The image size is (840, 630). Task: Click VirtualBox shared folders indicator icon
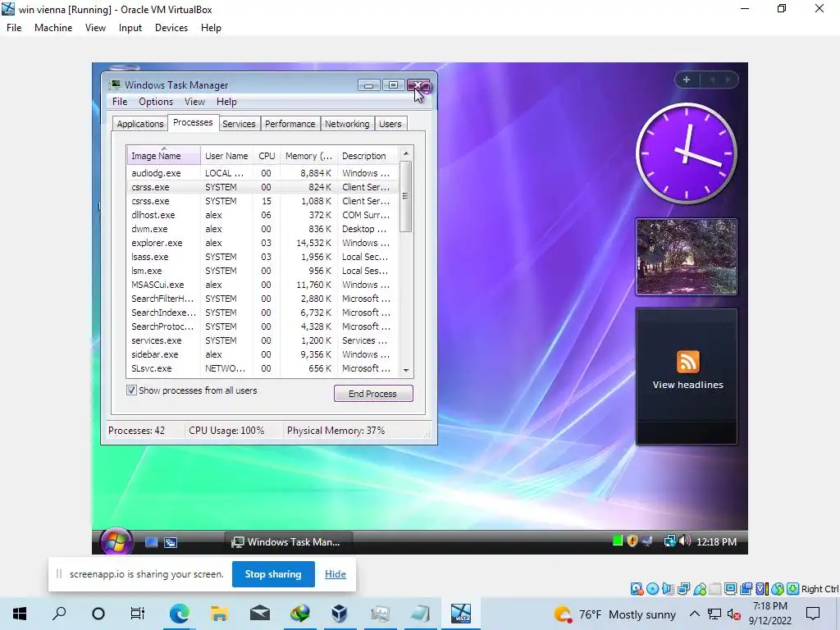pyautogui.click(x=715, y=589)
